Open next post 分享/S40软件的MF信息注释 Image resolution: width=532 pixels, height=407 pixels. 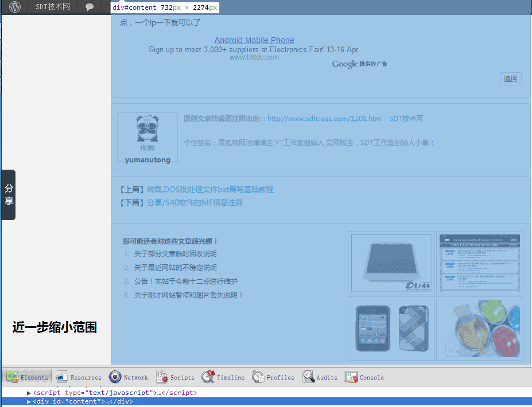point(195,203)
